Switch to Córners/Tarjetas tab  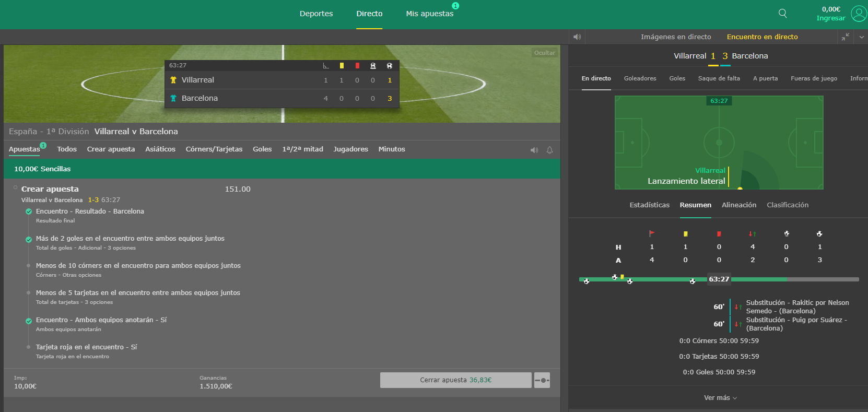coord(214,149)
